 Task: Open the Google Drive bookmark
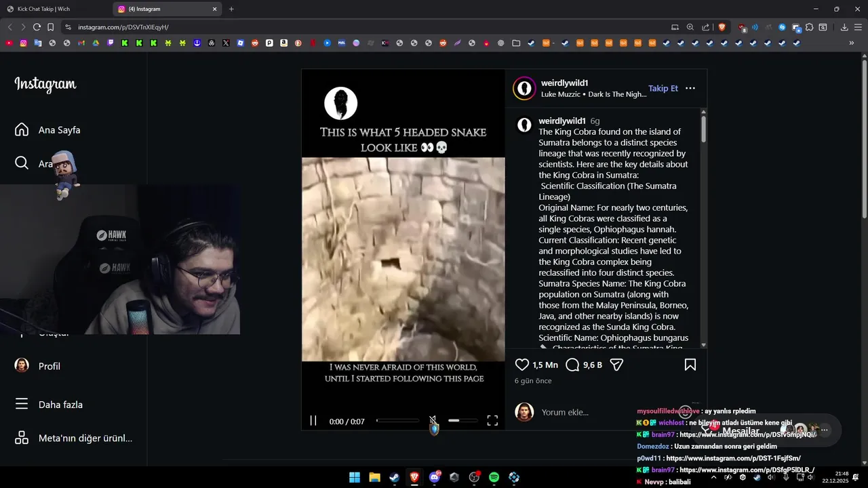pos(96,43)
